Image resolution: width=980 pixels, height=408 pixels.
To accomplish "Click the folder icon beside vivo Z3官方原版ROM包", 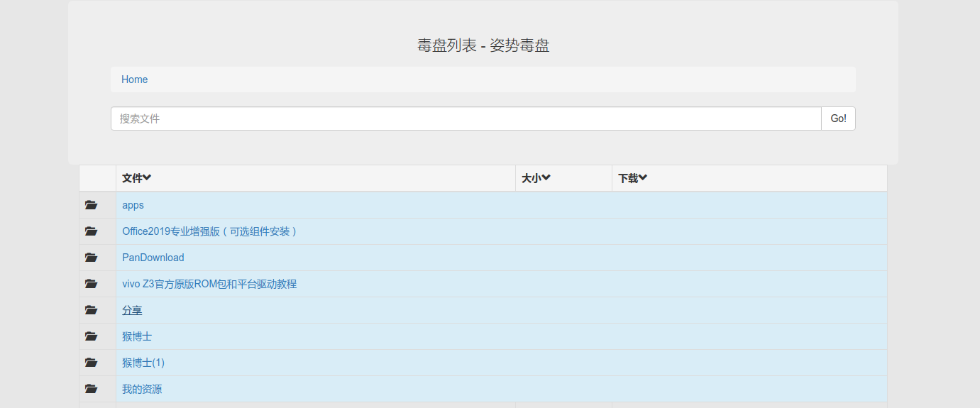I will [91, 284].
